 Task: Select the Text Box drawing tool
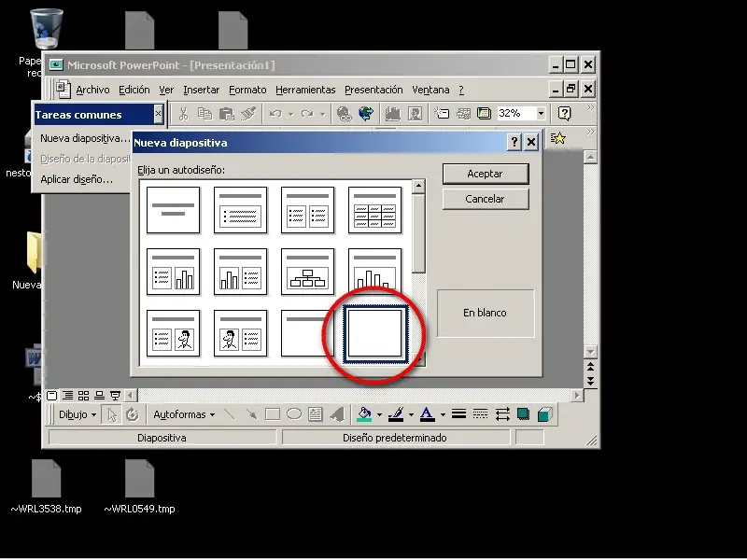click(x=316, y=414)
